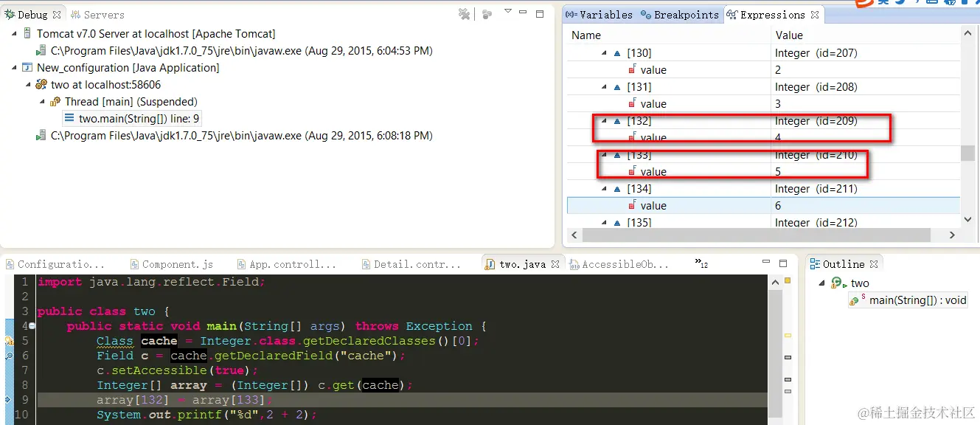
Task: Collapse the 'two' class in Outline
Action: [x=821, y=283]
